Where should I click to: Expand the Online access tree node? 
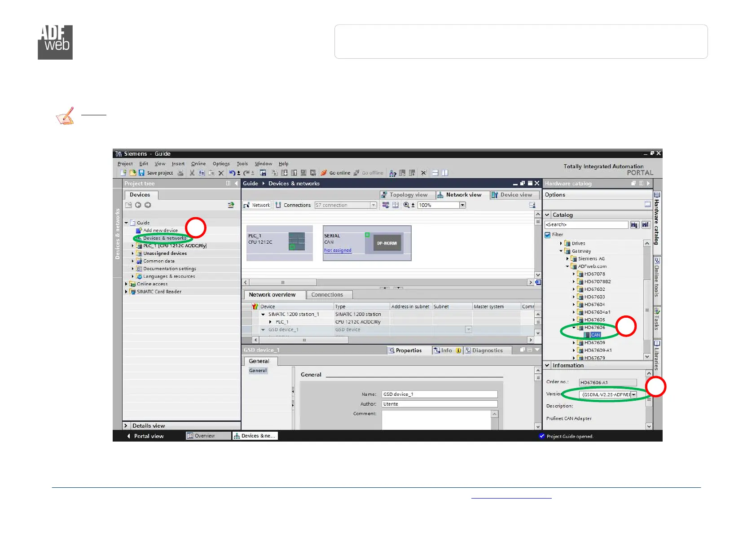pos(126,284)
